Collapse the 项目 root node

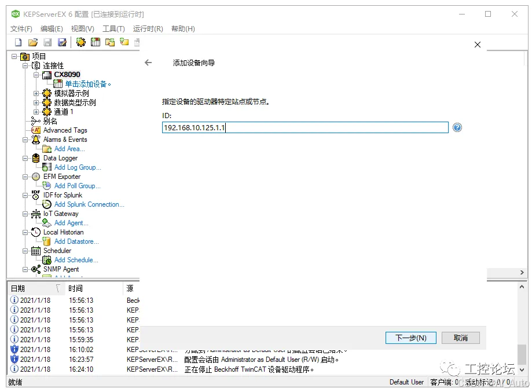14,56
